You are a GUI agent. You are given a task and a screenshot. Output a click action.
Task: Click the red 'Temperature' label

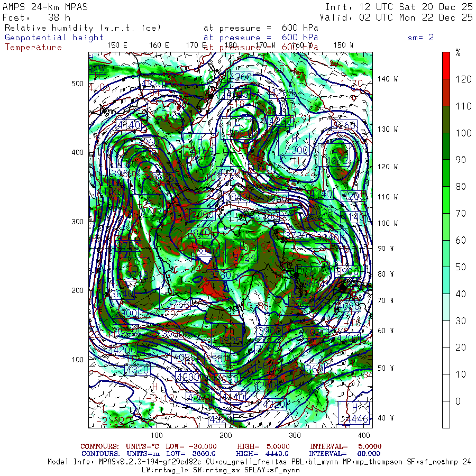pyautogui.click(x=33, y=48)
